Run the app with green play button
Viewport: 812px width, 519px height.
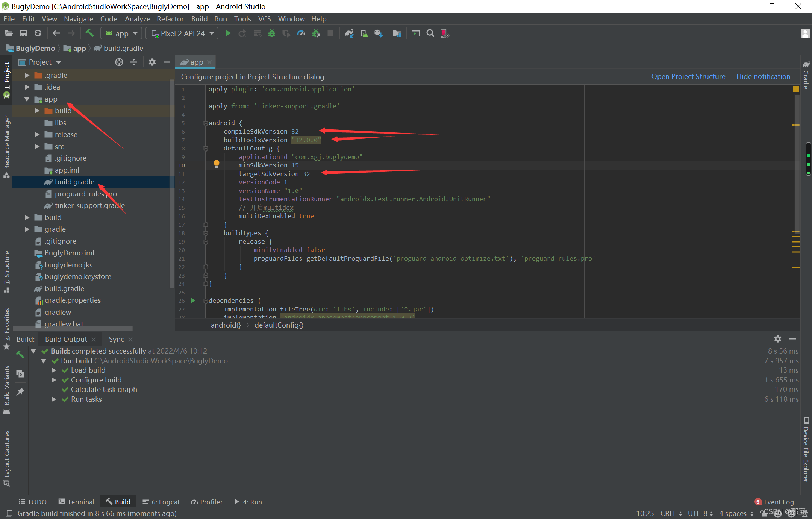228,33
